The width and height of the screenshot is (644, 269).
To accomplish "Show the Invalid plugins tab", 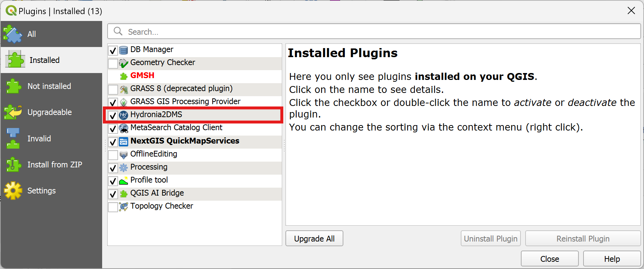I will click(51, 138).
